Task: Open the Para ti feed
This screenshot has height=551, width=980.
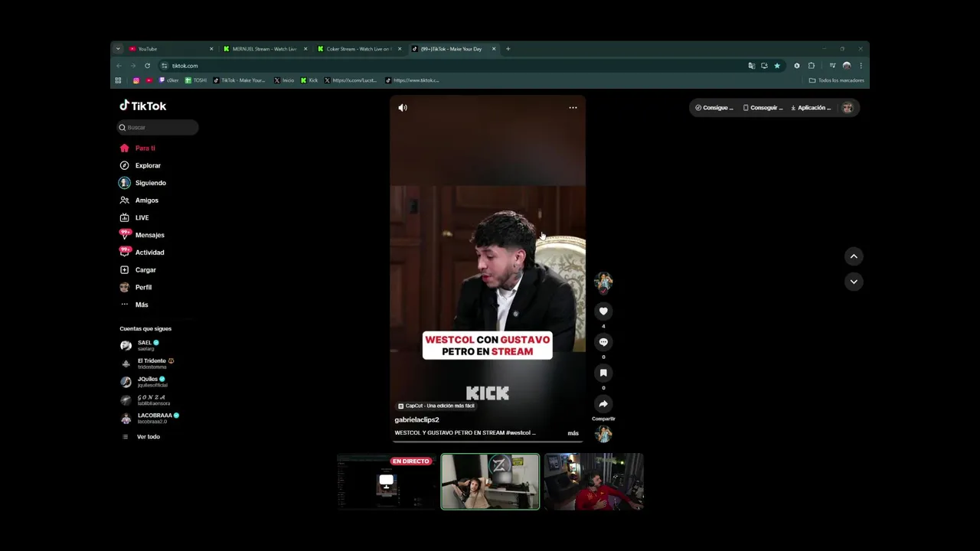Action: pyautogui.click(x=138, y=148)
